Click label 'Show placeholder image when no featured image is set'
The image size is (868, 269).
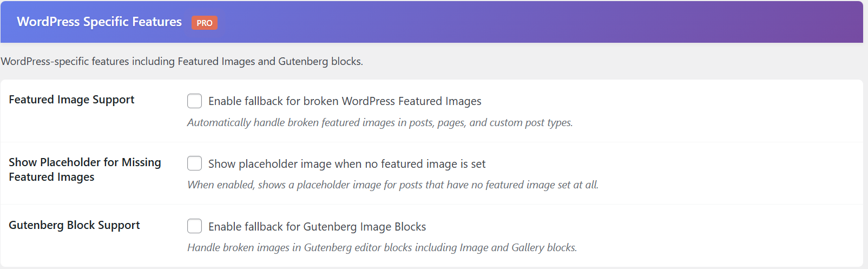pyautogui.click(x=347, y=164)
